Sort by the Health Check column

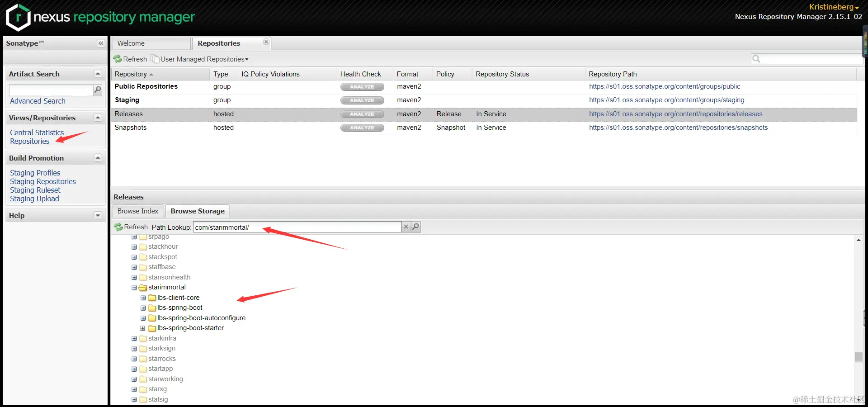pos(365,74)
